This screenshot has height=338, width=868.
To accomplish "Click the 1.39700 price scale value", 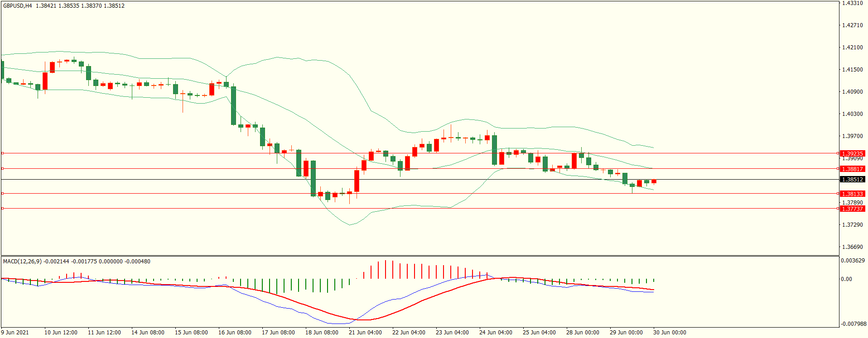I will 852,136.
